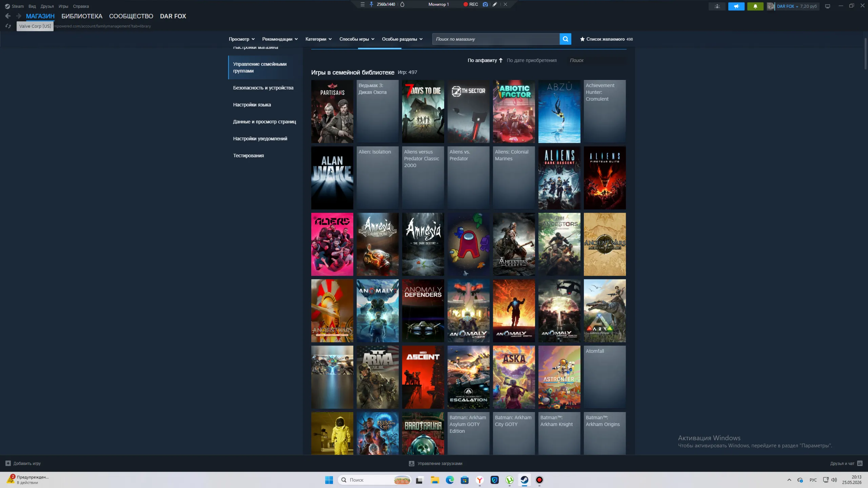Click the family library Поиск filter field
The image size is (868, 488).
[596, 60]
